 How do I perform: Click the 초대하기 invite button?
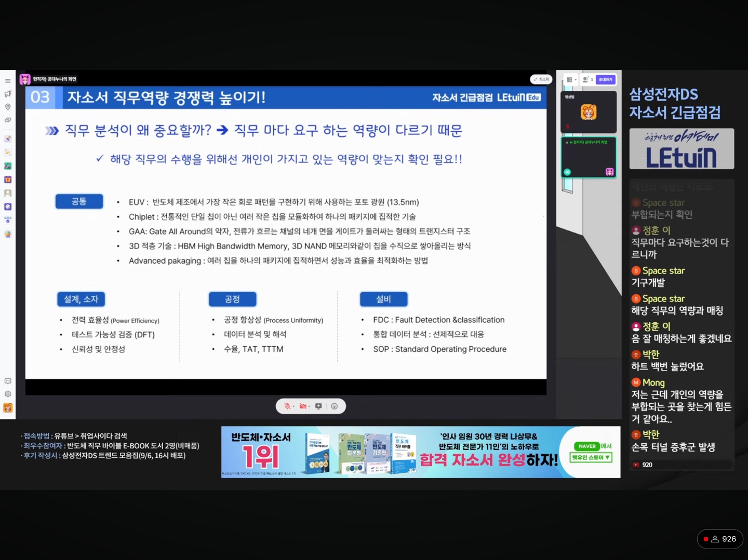(x=605, y=80)
